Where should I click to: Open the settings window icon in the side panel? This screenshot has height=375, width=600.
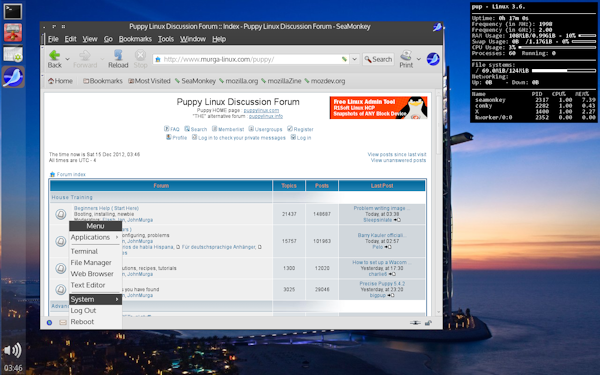click(13, 54)
